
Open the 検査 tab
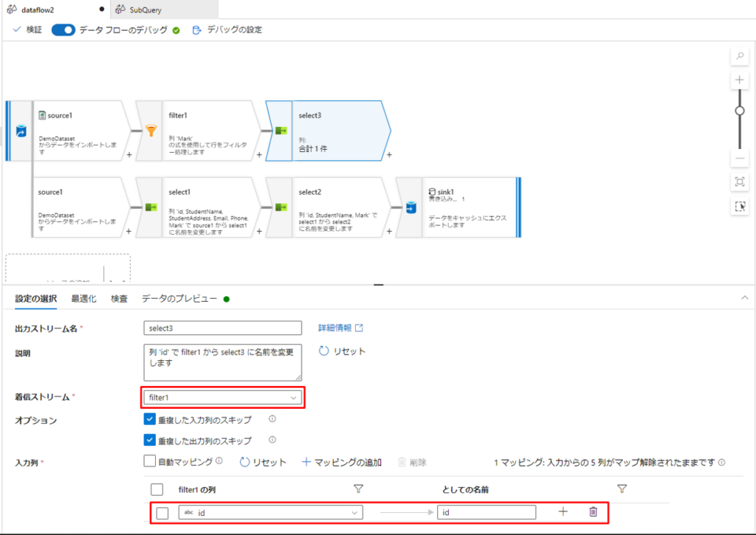pos(119,299)
